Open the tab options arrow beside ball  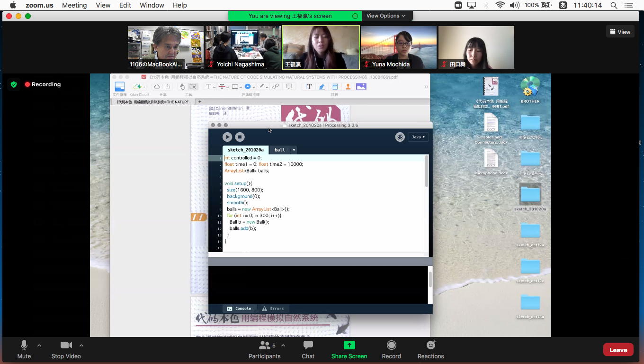click(x=294, y=150)
